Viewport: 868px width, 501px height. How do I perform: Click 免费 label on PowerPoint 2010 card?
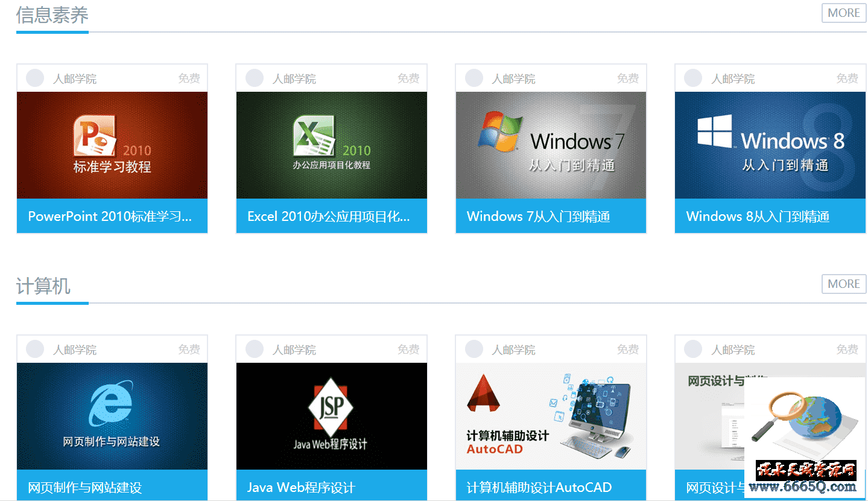click(x=189, y=78)
